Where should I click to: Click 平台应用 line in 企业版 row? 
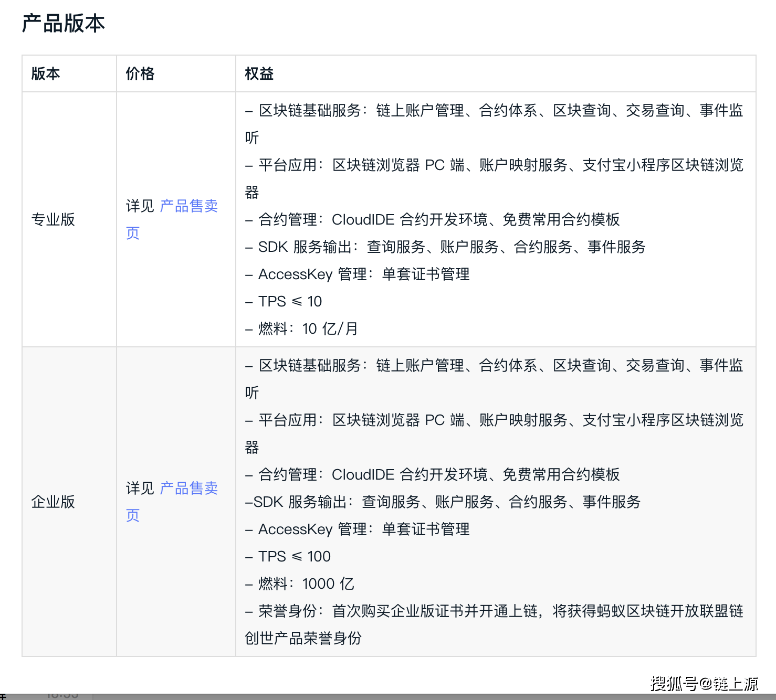494,420
